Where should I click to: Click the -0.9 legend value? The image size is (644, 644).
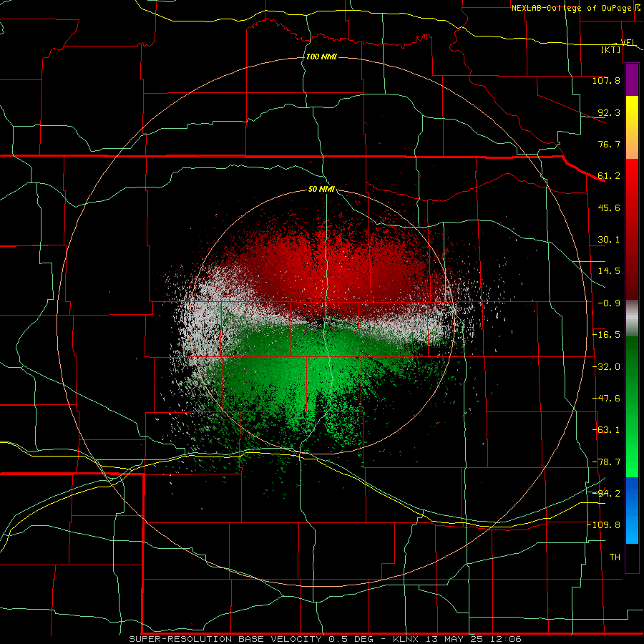point(609,303)
